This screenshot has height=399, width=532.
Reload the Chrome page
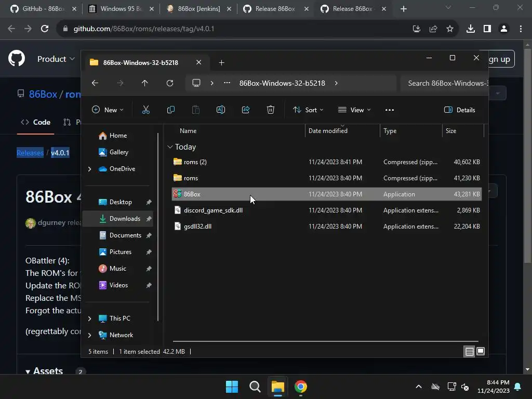coord(45,29)
